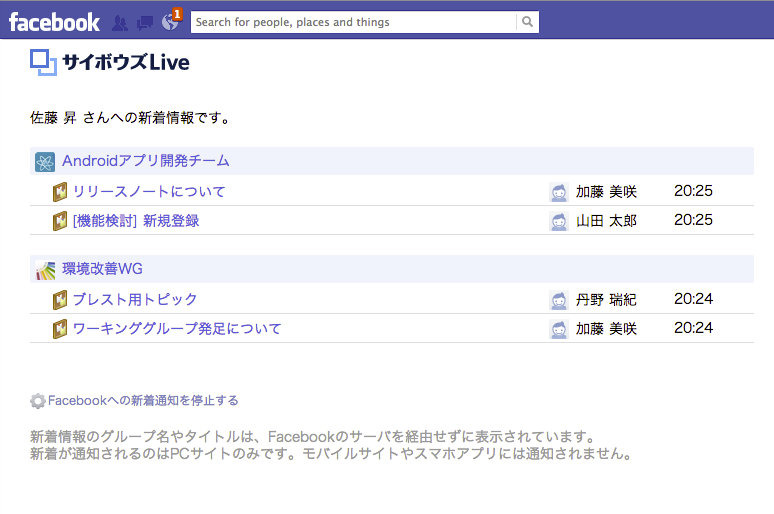Click the 20:24 time in ブレスト用トピック row
The image size is (774, 514).
pyautogui.click(x=693, y=299)
